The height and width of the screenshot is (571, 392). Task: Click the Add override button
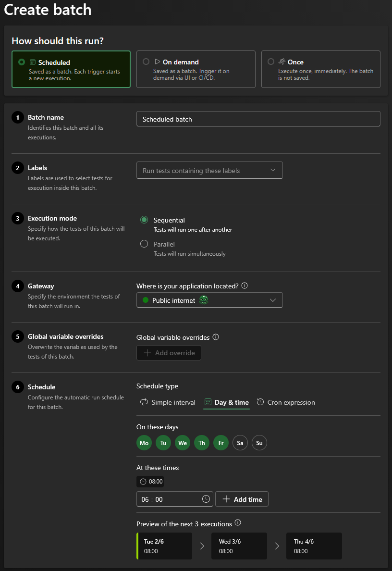[x=169, y=352]
